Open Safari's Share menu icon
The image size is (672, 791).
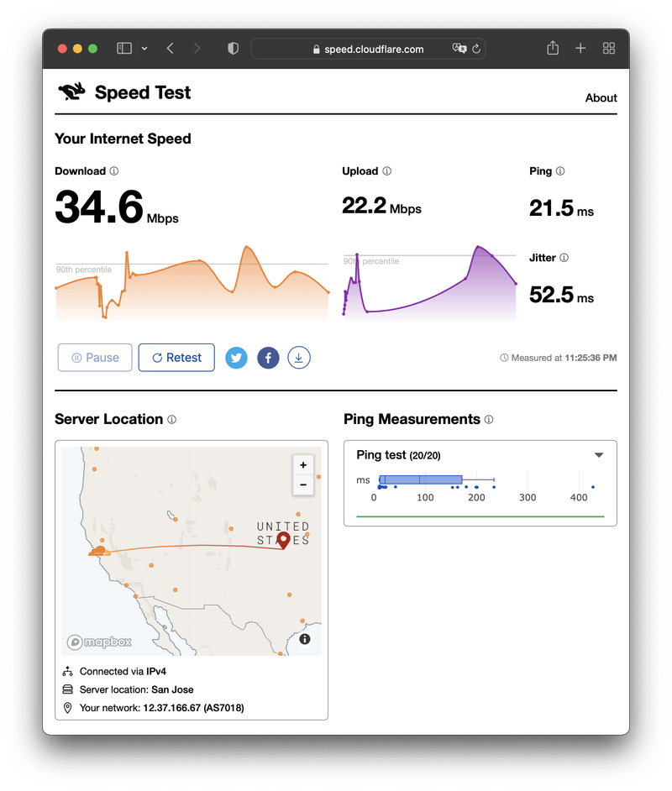click(x=553, y=49)
